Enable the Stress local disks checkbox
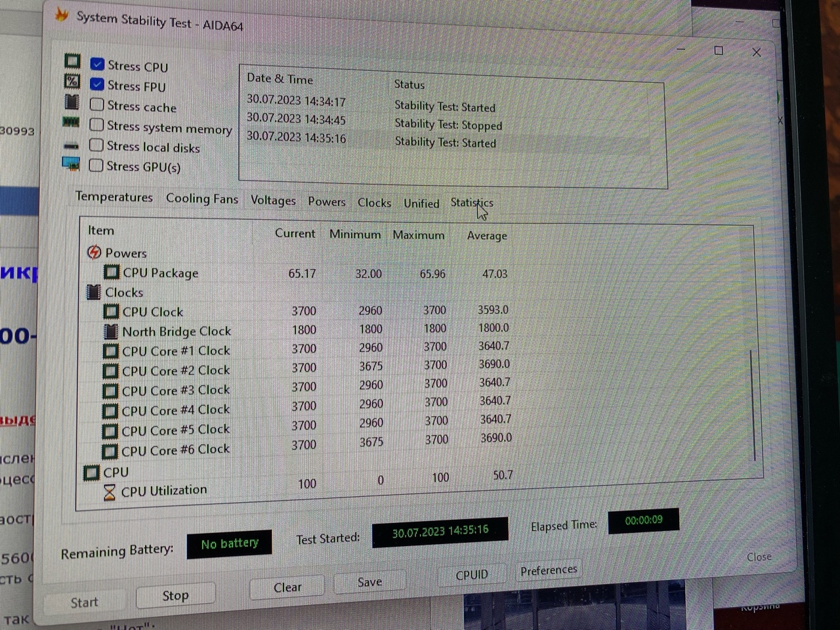 [96, 145]
